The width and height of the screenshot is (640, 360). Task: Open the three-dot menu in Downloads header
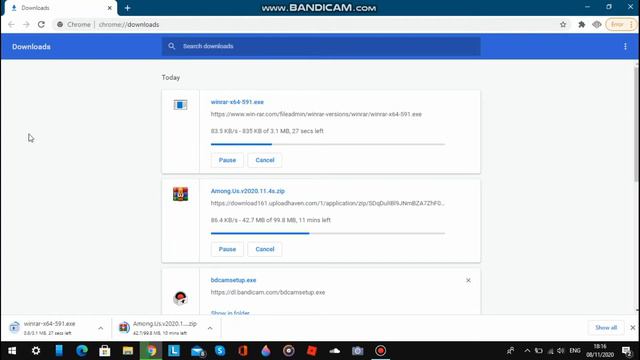point(625,47)
